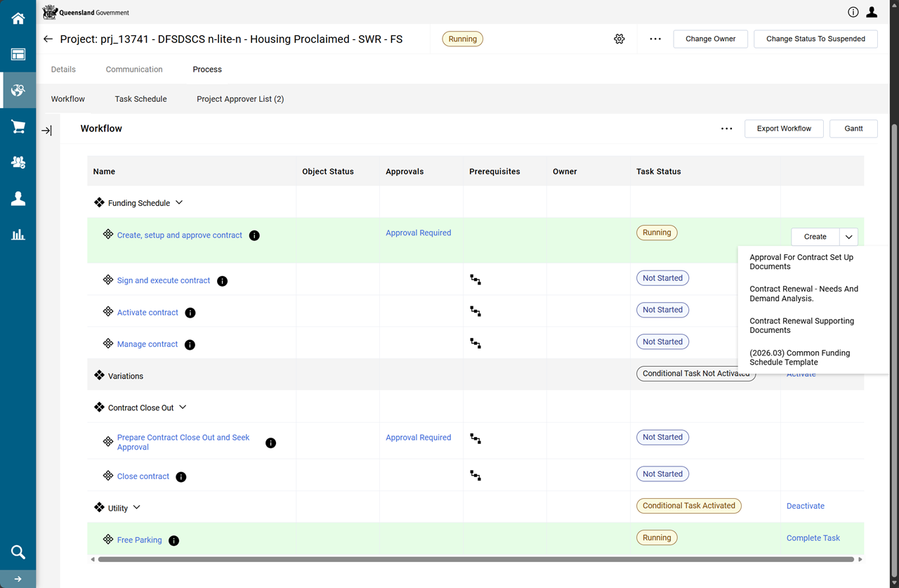
Task: Open the reports bar chart sidebar icon
Action: click(18, 235)
